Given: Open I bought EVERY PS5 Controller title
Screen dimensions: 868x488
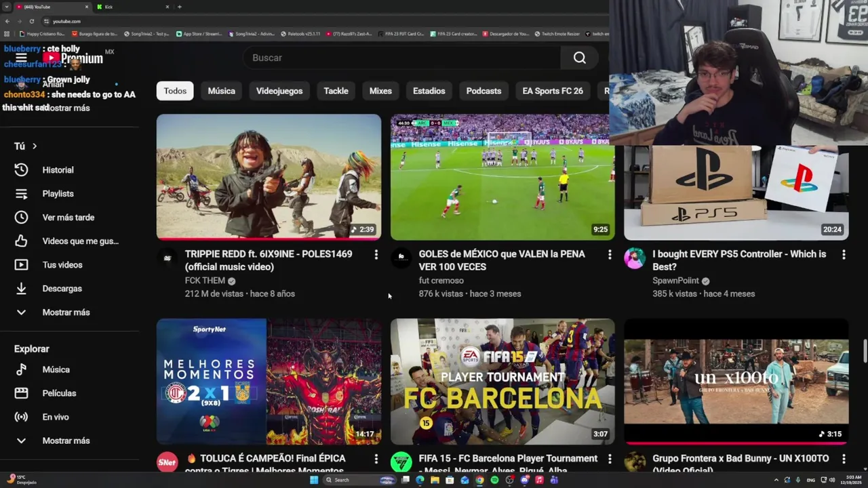Looking at the screenshot, I should point(739,260).
